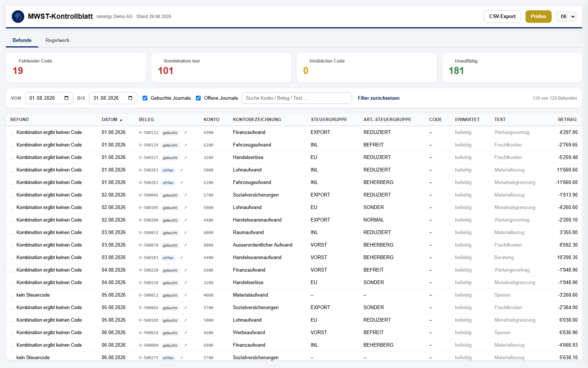This screenshot has height=368, width=588.
Task: Open voucher V-500188 via its arrow icon
Action: pyautogui.click(x=185, y=321)
